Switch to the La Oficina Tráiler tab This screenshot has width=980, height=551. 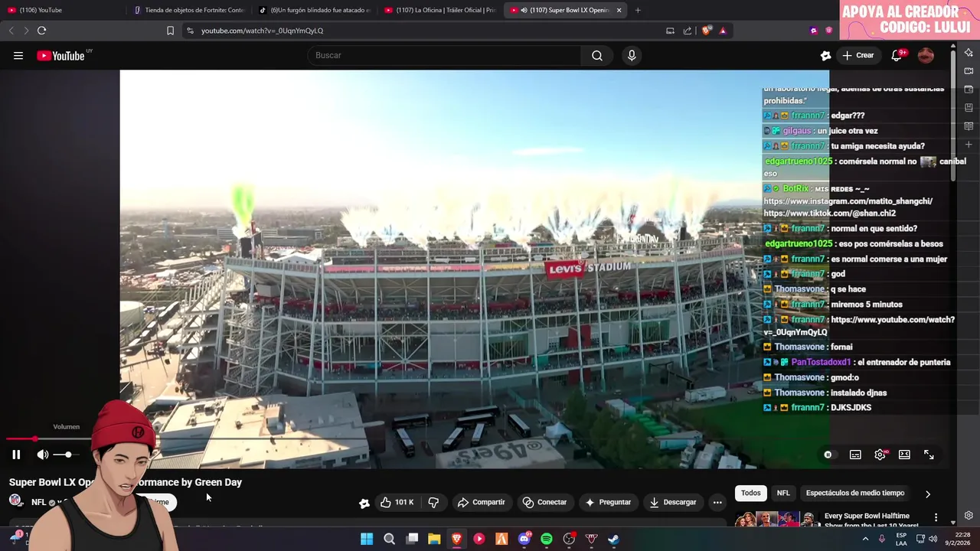pos(440,10)
